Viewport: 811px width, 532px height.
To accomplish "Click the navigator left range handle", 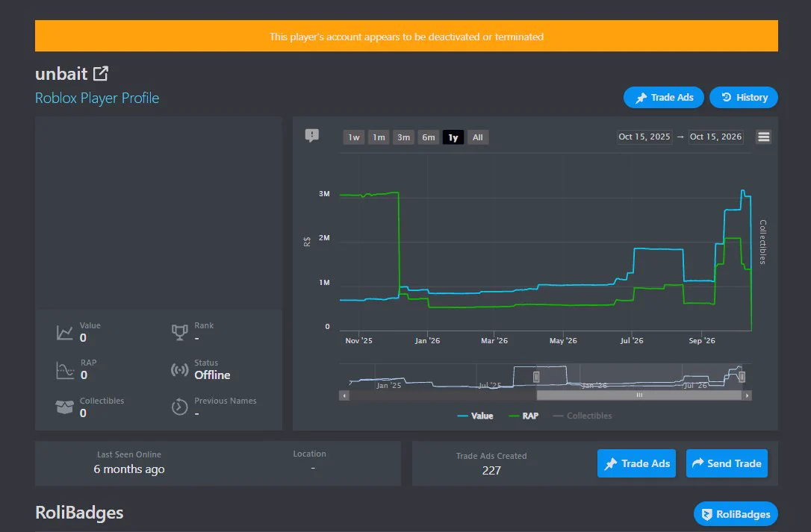I will [x=536, y=377].
